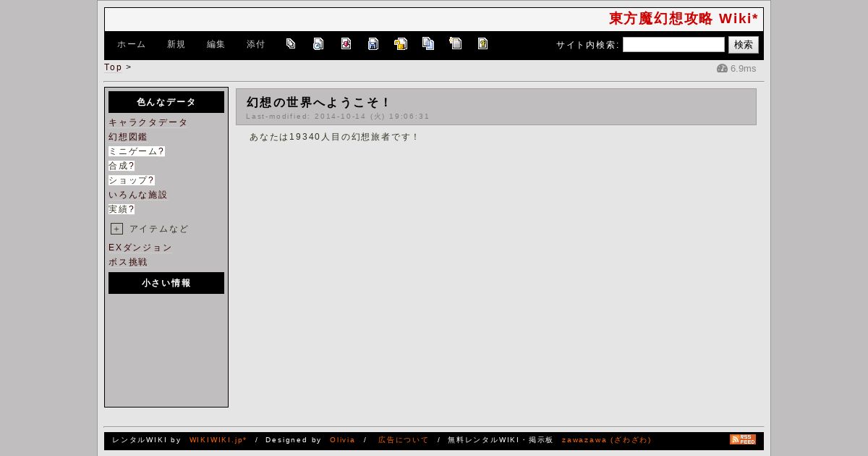The height and width of the screenshot is (456, 868).
Task: Click the sparkle text-page icon
Action: (x=455, y=43)
